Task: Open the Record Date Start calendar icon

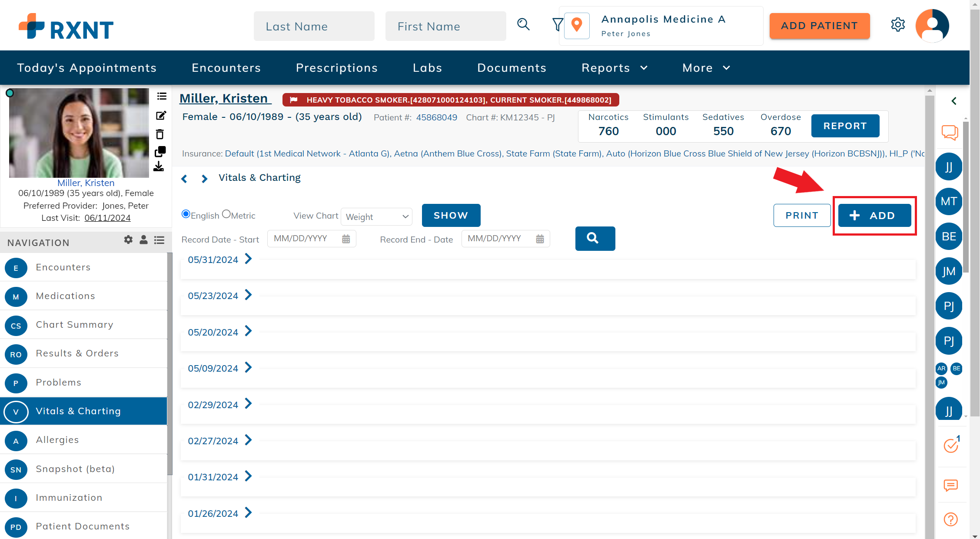Action: [x=346, y=239]
